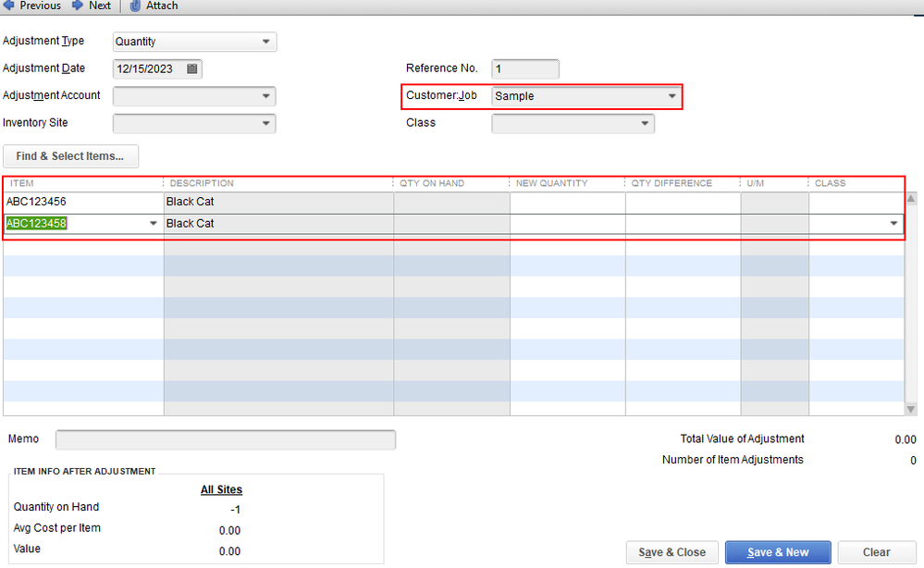The height and width of the screenshot is (568, 924).
Task: Click the Total Value of Adjustment label
Action: [x=742, y=439]
